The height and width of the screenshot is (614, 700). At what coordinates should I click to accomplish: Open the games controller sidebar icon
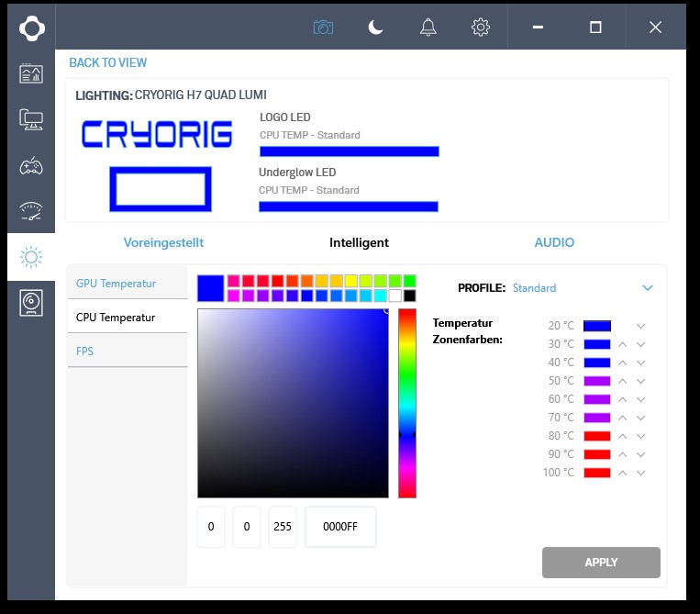coord(31,166)
